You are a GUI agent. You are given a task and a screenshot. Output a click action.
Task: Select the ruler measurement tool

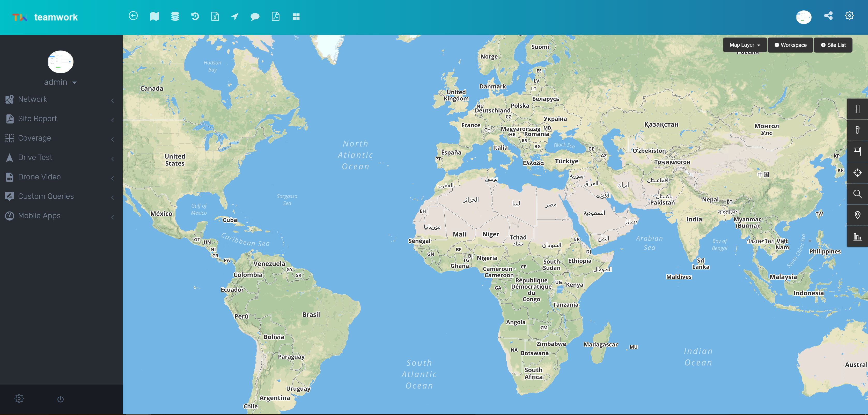click(x=857, y=109)
